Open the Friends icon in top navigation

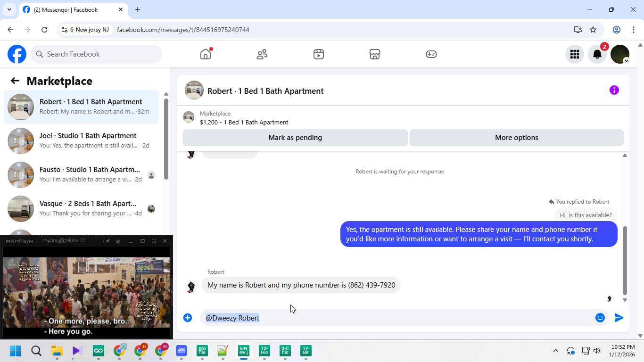click(x=262, y=54)
